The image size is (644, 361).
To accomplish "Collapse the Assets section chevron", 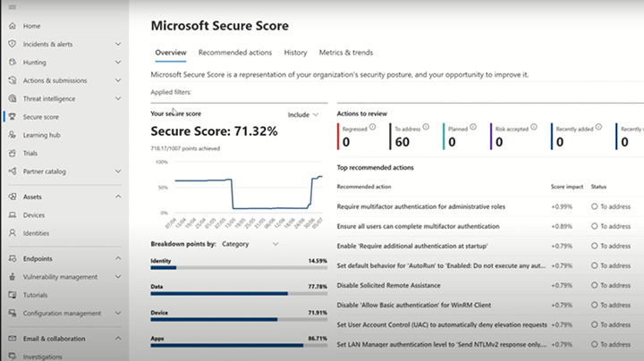I will click(x=118, y=197).
